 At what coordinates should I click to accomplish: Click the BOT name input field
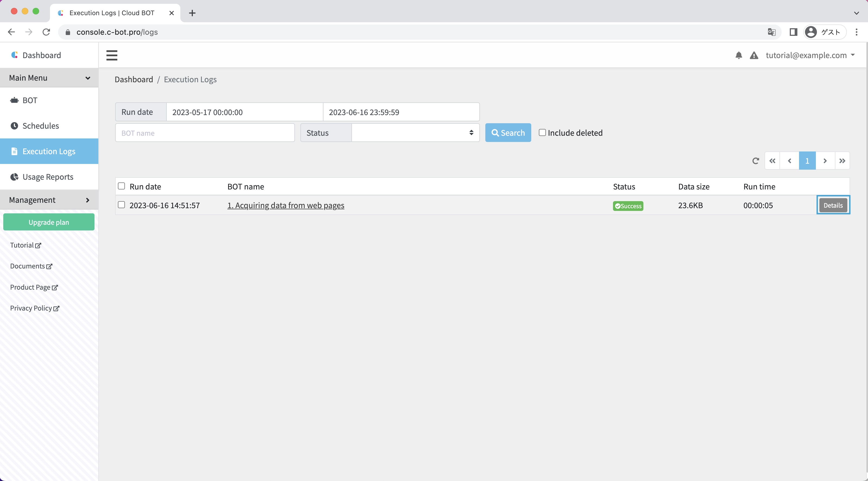point(205,133)
